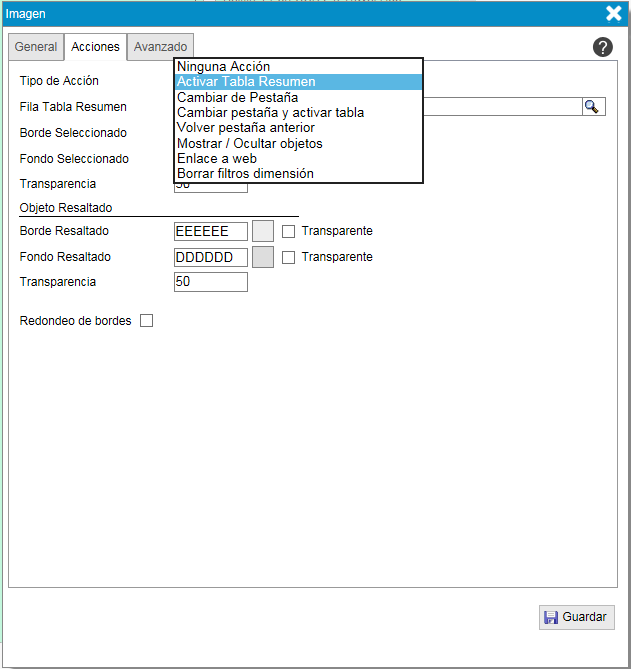
Task: Enable Transparente for Borde Resaltado
Action: coord(288,231)
